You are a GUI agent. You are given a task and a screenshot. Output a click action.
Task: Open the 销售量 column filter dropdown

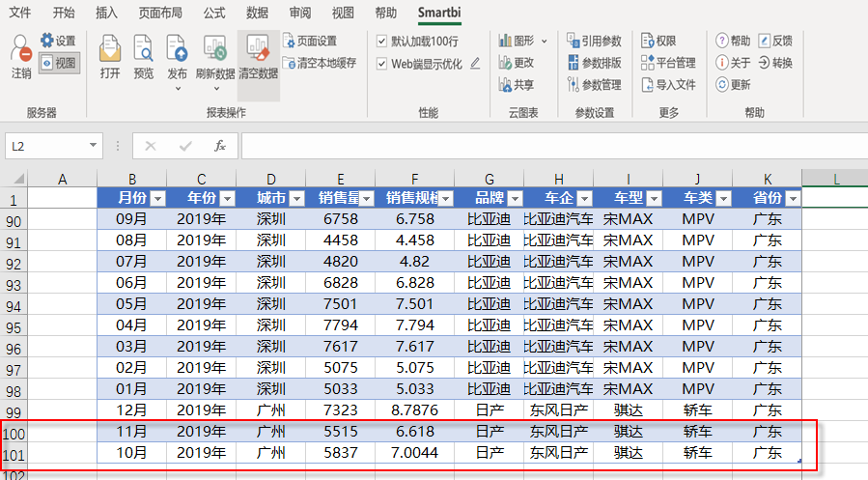point(366,198)
